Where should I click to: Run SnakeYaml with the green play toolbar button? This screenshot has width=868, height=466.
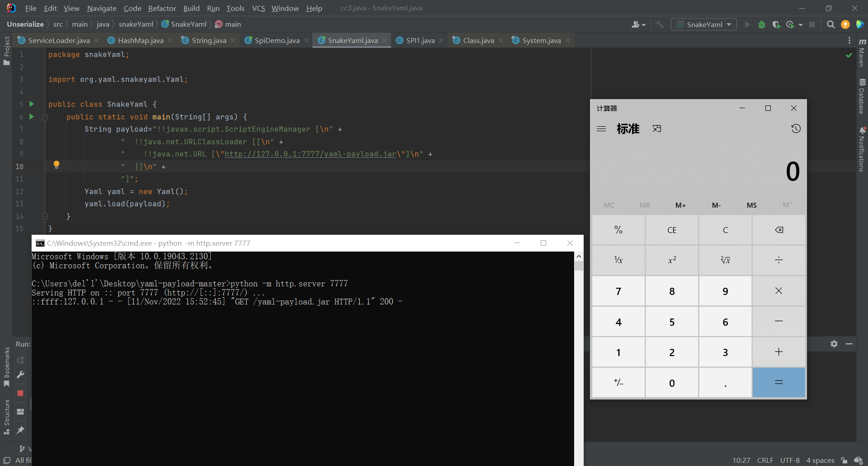point(747,24)
